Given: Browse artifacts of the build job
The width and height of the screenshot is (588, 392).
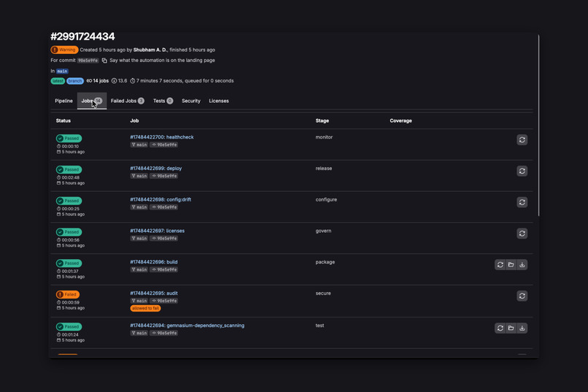Looking at the screenshot, I should 511,264.
